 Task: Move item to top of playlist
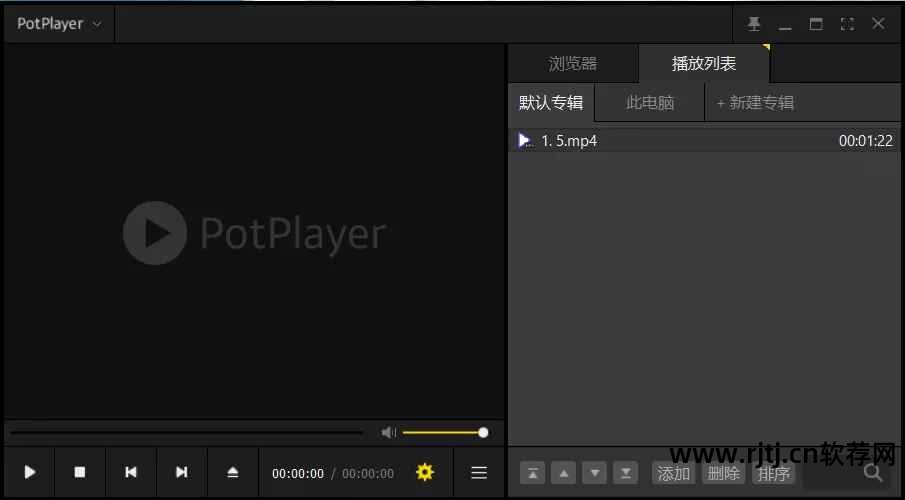click(533, 473)
